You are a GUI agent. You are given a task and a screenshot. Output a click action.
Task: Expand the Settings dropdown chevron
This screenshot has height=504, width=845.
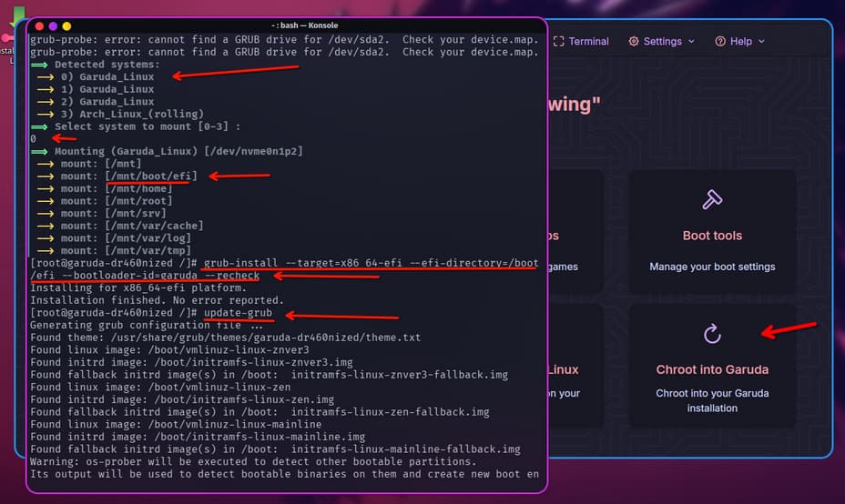[691, 42]
